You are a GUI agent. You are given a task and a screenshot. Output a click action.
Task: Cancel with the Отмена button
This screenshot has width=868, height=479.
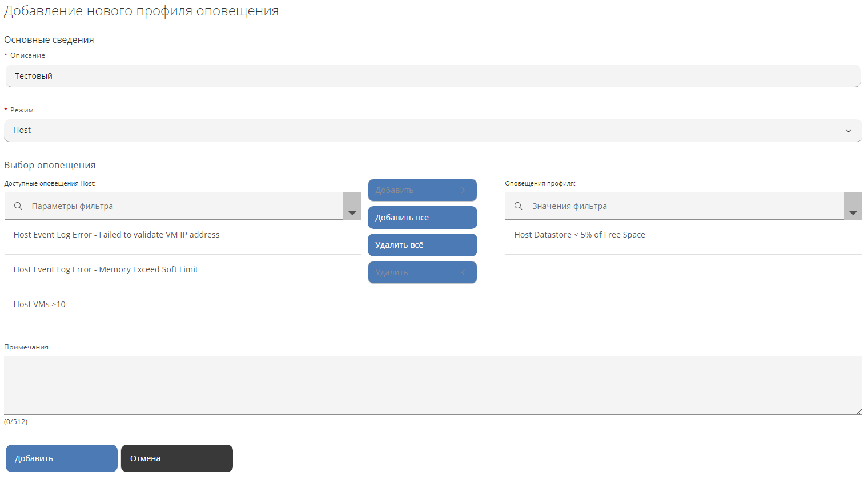176,458
